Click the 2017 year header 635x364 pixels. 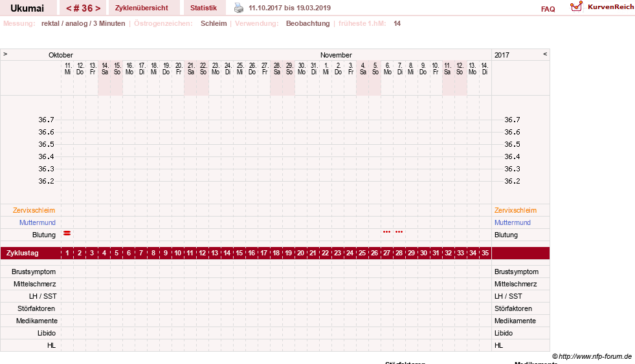tap(502, 55)
